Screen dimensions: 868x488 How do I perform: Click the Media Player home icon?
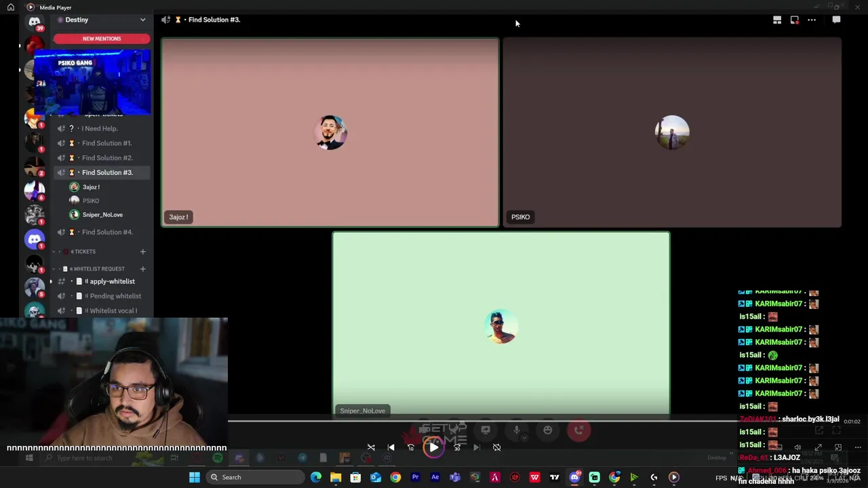click(x=11, y=7)
